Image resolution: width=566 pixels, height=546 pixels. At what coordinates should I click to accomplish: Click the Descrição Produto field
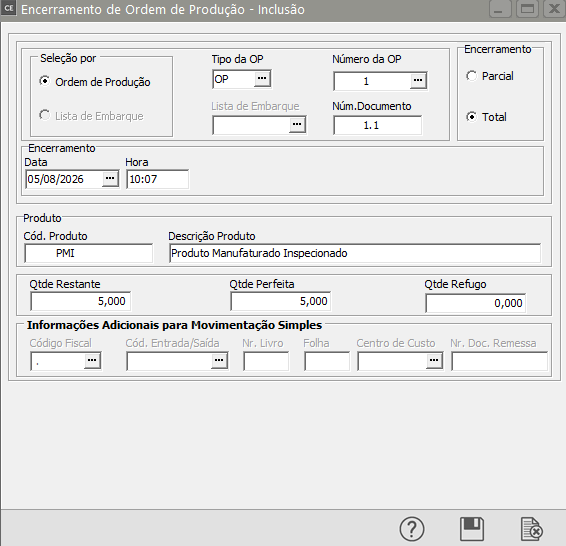coord(355,253)
